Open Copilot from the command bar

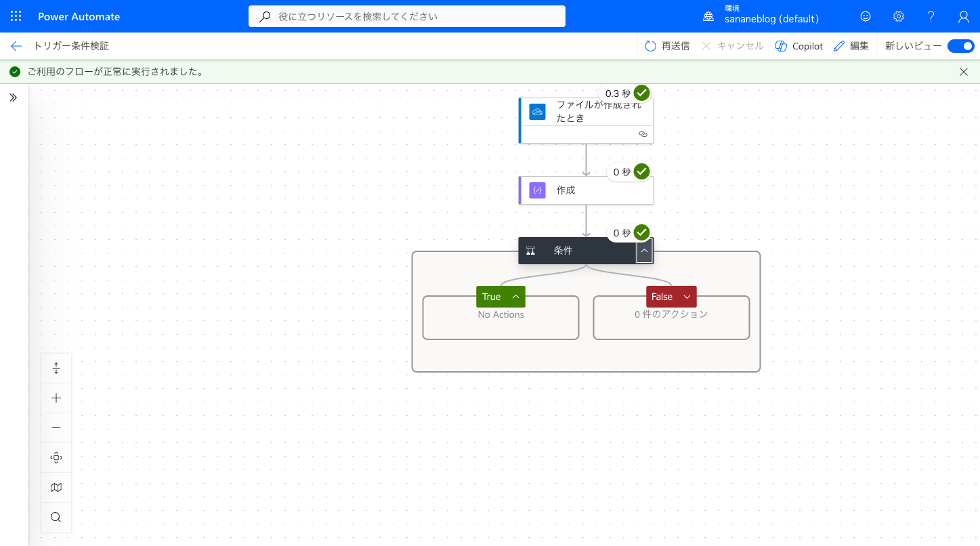[x=799, y=46]
